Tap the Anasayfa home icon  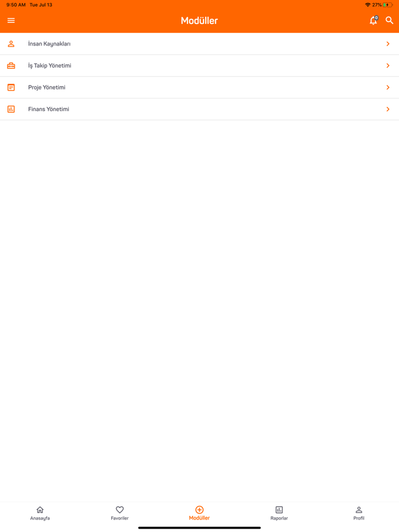pos(40,510)
